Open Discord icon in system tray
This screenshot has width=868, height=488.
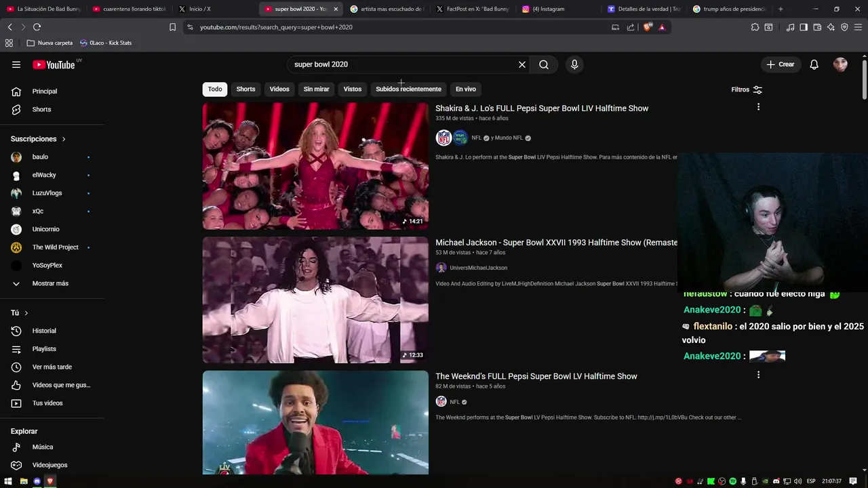776,481
